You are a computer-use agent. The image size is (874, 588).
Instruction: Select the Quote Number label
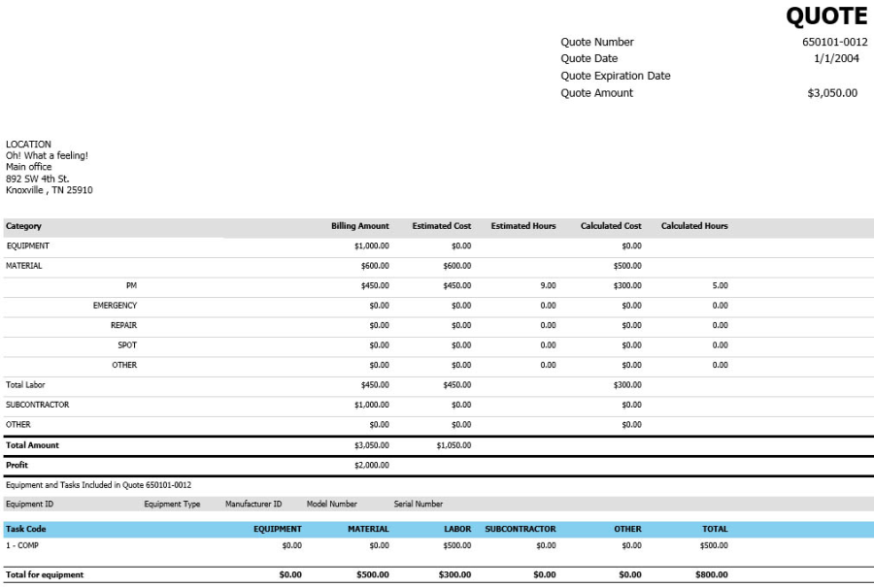(597, 42)
